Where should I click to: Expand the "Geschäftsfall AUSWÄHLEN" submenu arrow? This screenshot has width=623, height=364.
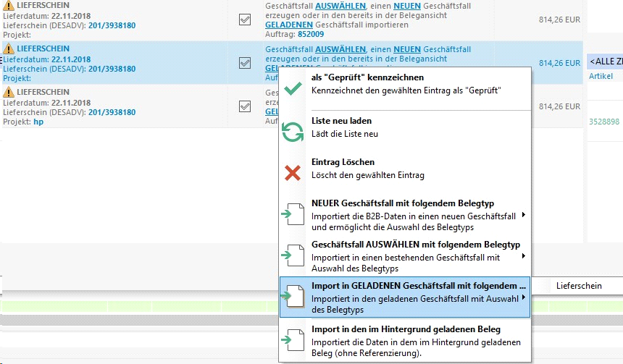click(x=524, y=256)
